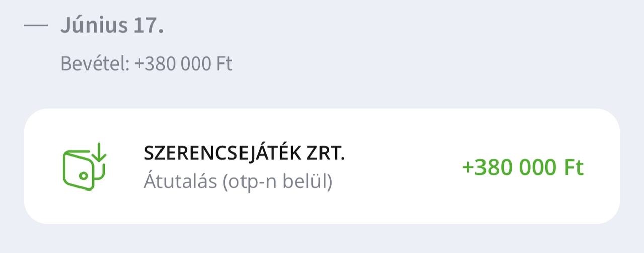This screenshot has width=644, height=253.
Task: Click the dash icon before Június 17.
Action: coord(36,25)
